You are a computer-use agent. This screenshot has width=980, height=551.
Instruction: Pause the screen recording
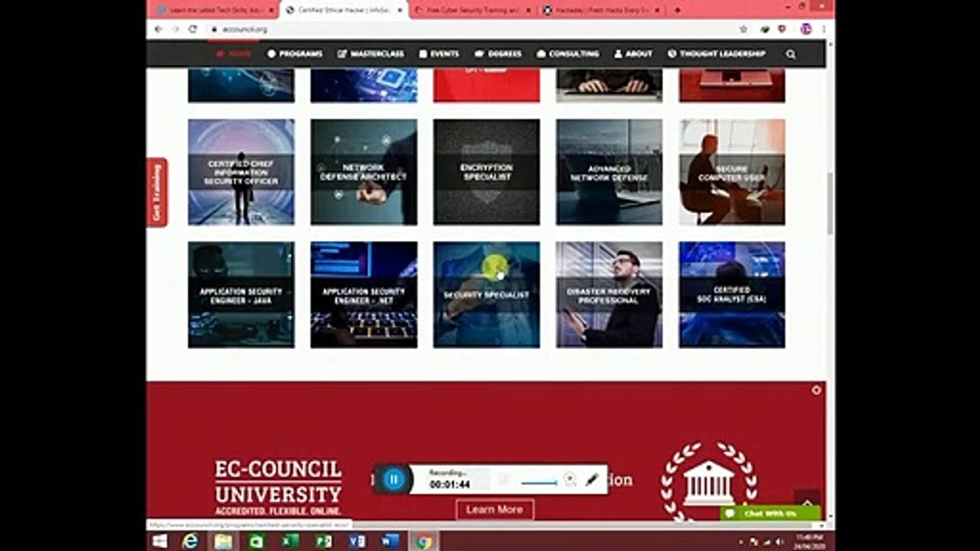tap(394, 480)
